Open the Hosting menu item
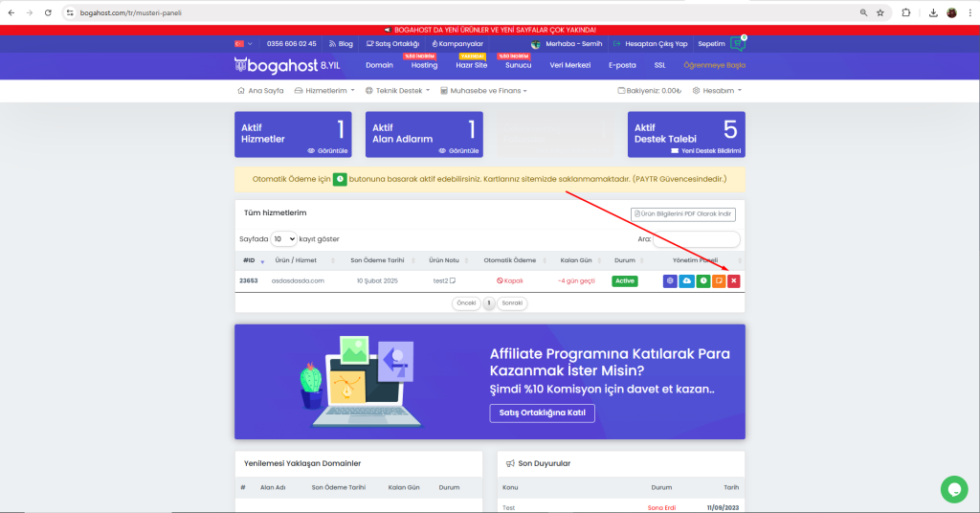This screenshot has width=980, height=513. (x=424, y=65)
